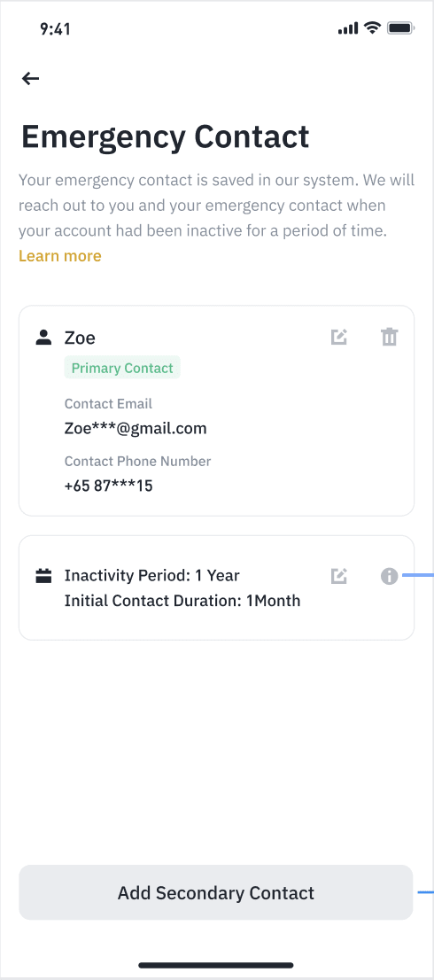
Task: Click the Zoe***@gmail.com email
Action: (x=136, y=429)
